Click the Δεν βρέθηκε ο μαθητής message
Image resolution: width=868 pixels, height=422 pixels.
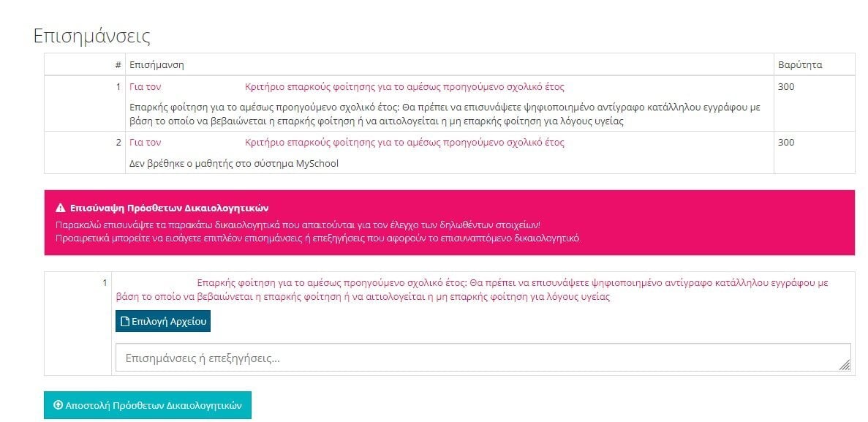click(233, 163)
